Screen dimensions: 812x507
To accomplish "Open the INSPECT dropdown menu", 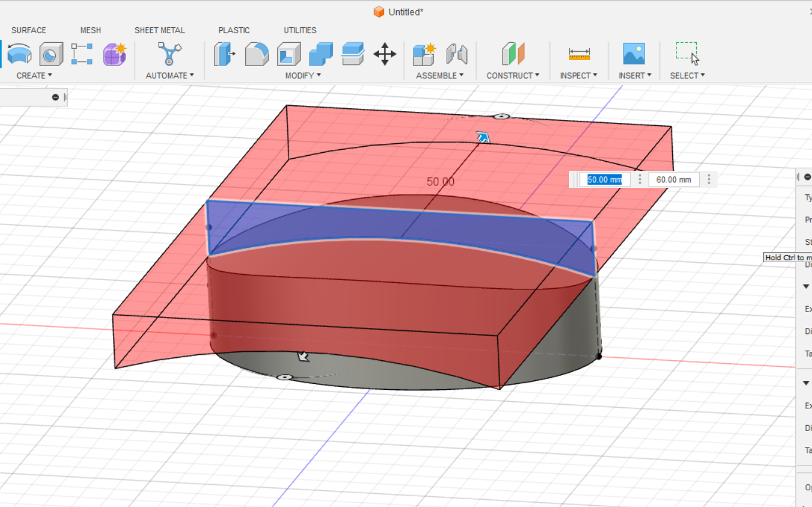I will point(579,75).
